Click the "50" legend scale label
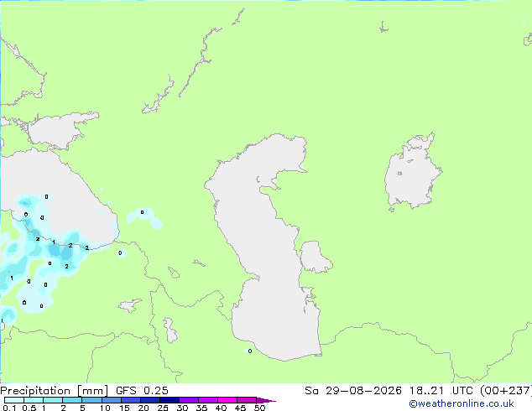Image resolution: width=532 pixels, height=411 pixels. 259,408
